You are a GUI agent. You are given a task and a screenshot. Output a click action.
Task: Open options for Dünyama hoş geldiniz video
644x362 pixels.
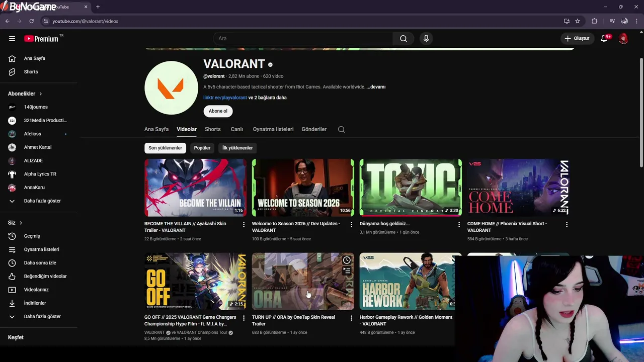459,225
